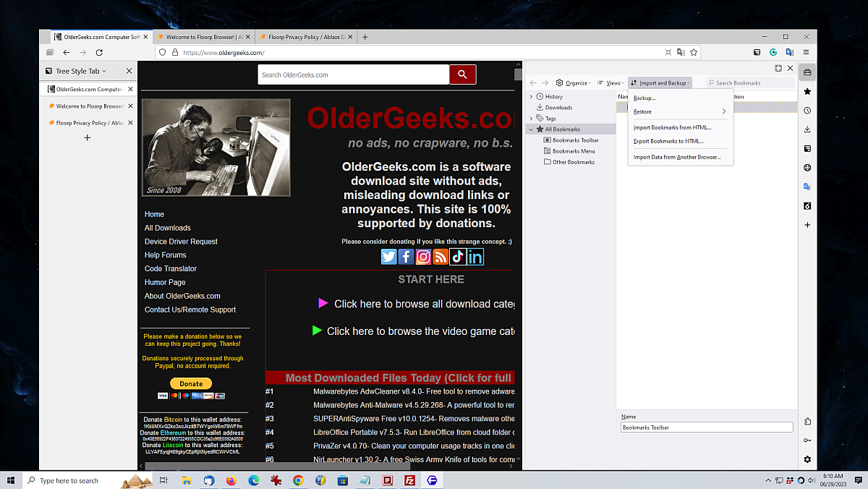Viewport: 868px width, 489px height.
Task: Click the Search OlderGeeks.com input box
Action: pos(354,75)
